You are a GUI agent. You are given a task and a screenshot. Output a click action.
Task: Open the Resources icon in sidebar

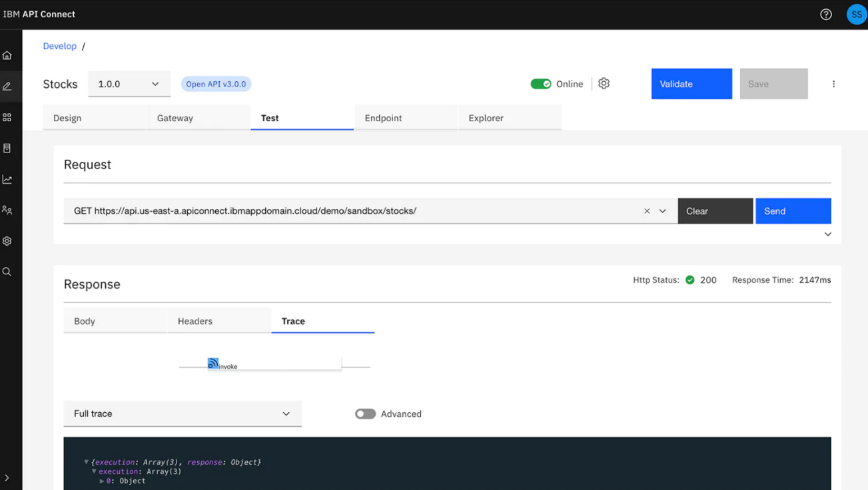coord(7,148)
